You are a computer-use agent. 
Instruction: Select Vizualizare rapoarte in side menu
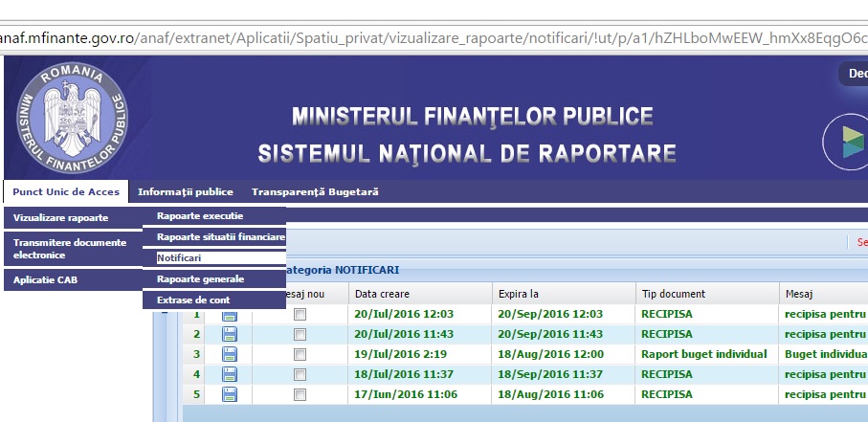pos(73,217)
